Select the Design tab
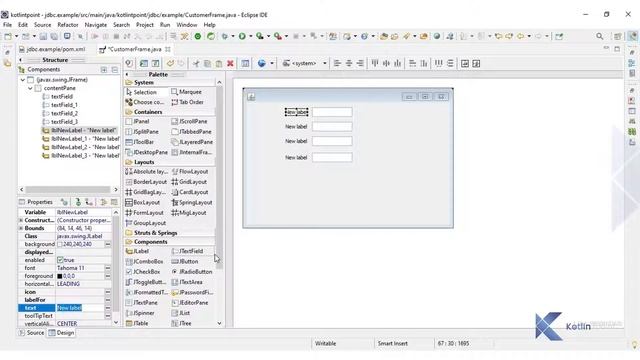The image size is (640, 360). (x=61, y=333)
